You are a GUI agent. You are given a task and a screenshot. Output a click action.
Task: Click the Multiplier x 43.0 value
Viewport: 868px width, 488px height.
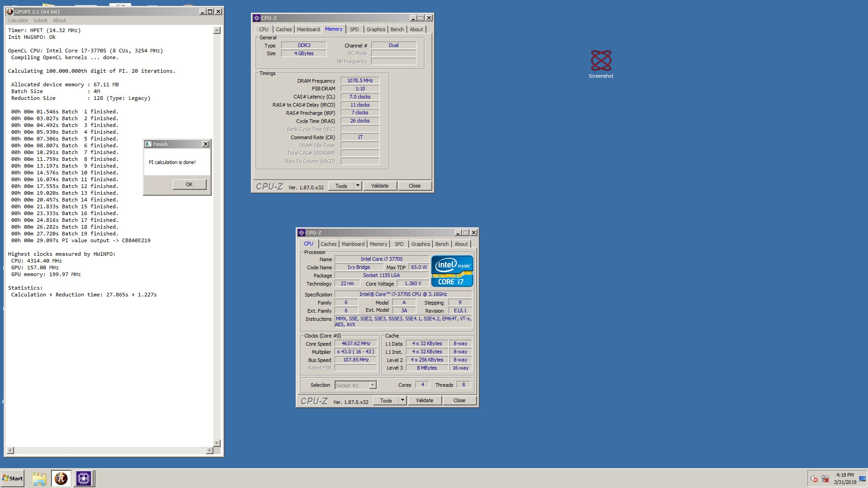coord(356,352)
